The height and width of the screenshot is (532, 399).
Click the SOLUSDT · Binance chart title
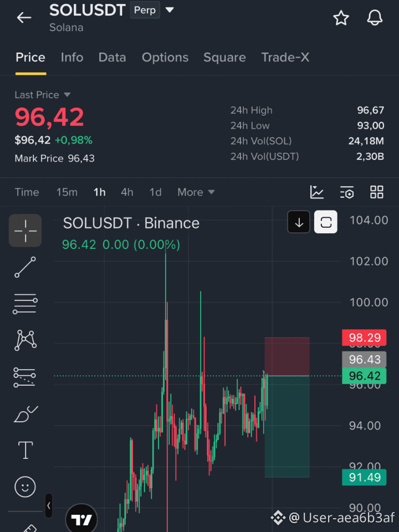(x=131, y=223)
